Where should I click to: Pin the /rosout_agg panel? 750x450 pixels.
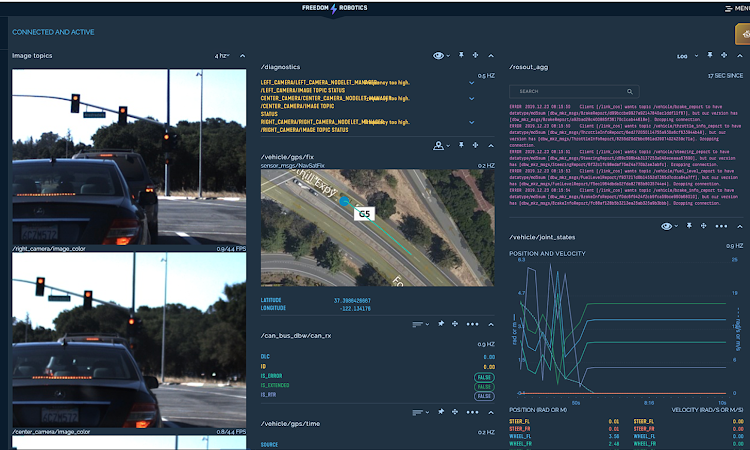[x=710, y=55]
